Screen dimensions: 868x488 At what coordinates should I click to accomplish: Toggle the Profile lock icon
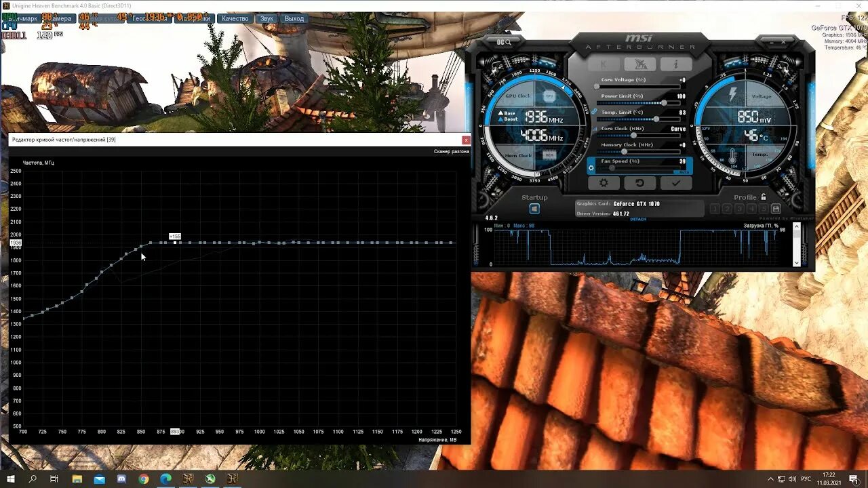click(764, 197)
